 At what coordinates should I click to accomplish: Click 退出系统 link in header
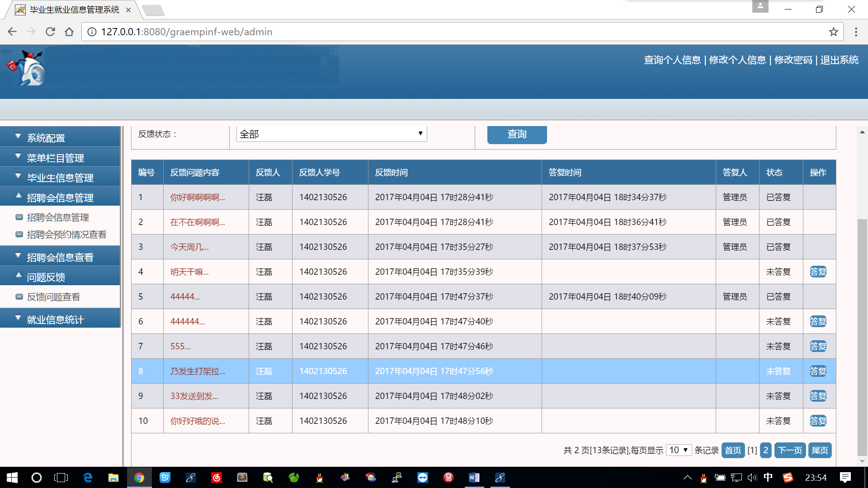839,60
